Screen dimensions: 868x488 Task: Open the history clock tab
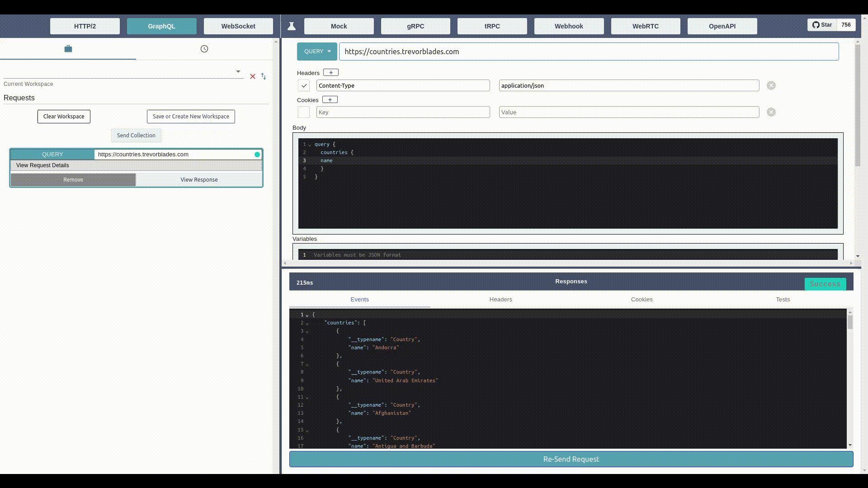(x=204, y=49)
